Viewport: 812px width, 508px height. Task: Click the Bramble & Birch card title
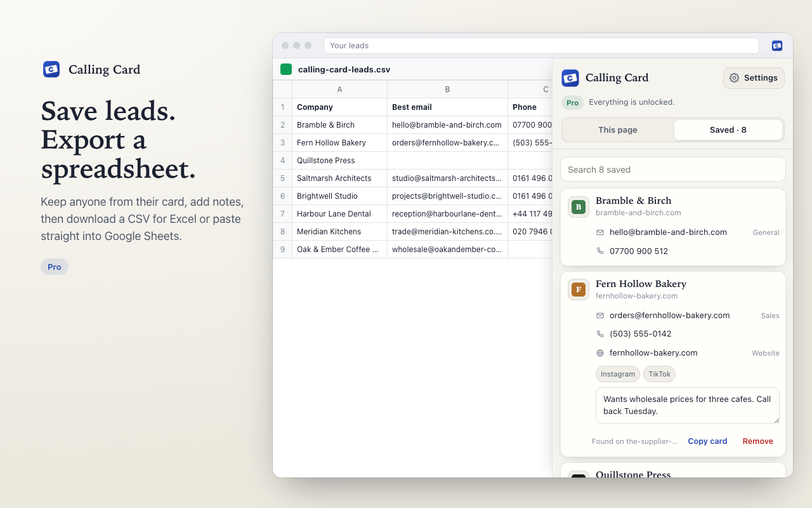(x=633, y=201)
